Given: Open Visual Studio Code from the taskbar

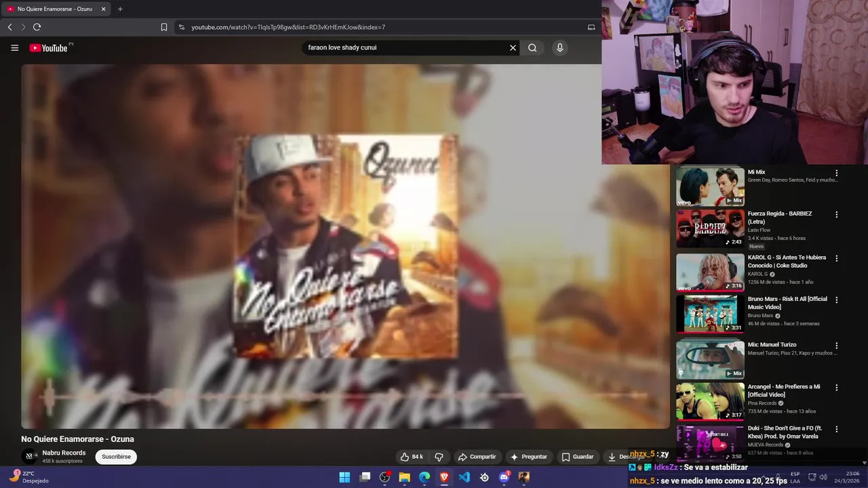Looking at the screenshot, I should click(x=464, y=477).
